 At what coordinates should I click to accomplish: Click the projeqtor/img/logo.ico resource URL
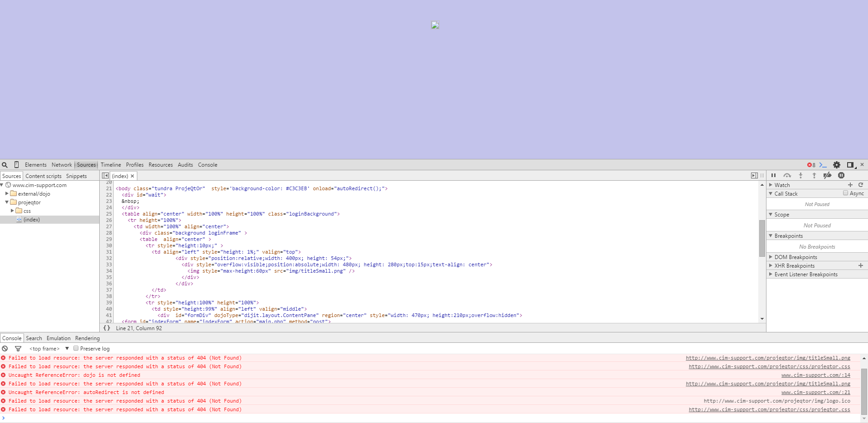(776, 401)
